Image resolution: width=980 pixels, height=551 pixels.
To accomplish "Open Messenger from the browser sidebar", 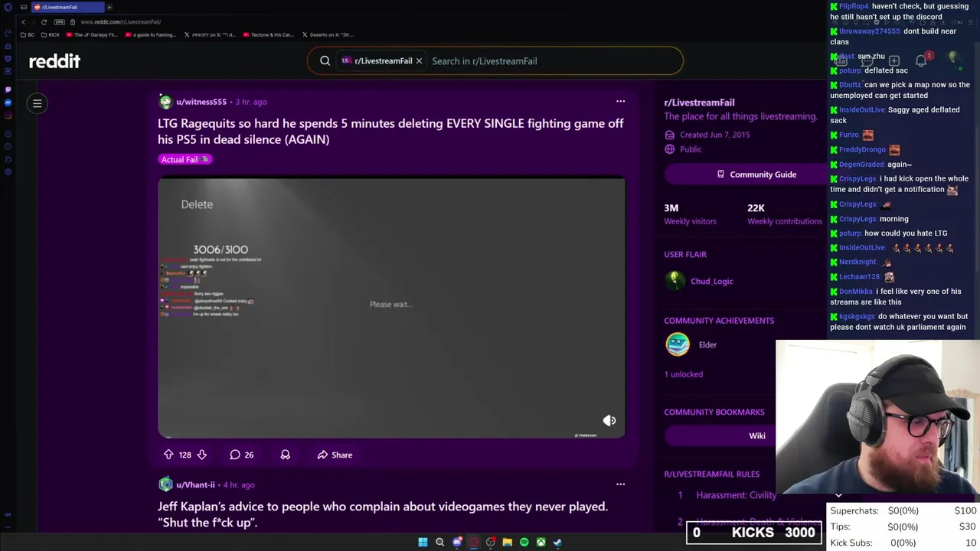I will click(8, 103).
